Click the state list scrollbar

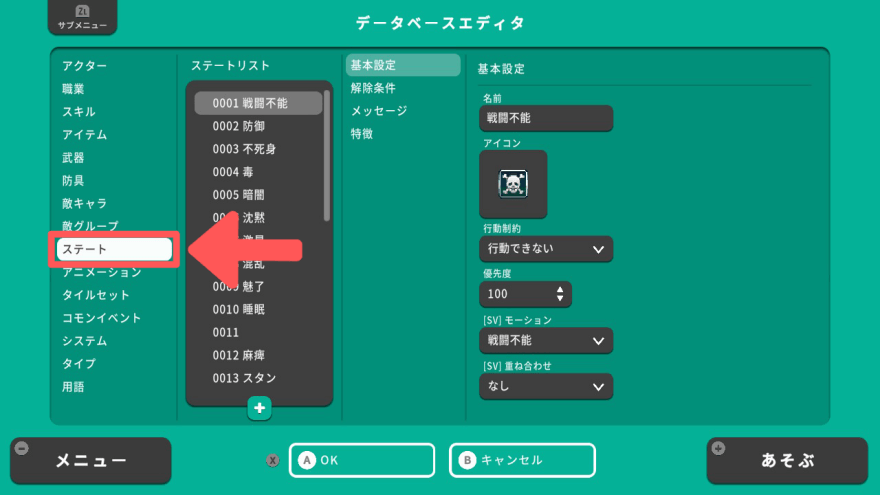pos(327,156)
